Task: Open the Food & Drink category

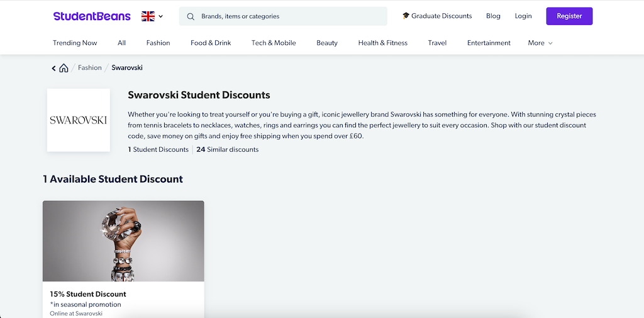Action: coord(211,43)
